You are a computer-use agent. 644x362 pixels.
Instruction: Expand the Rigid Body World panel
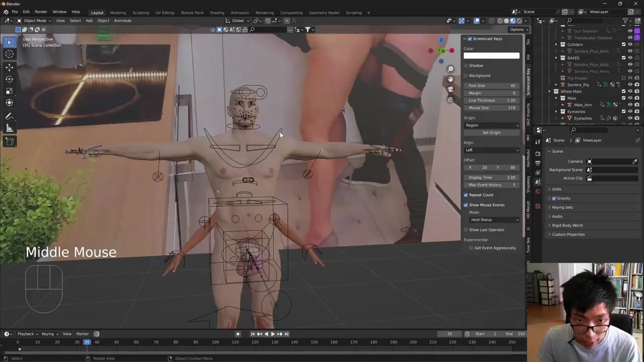click(x=567, y=225)
